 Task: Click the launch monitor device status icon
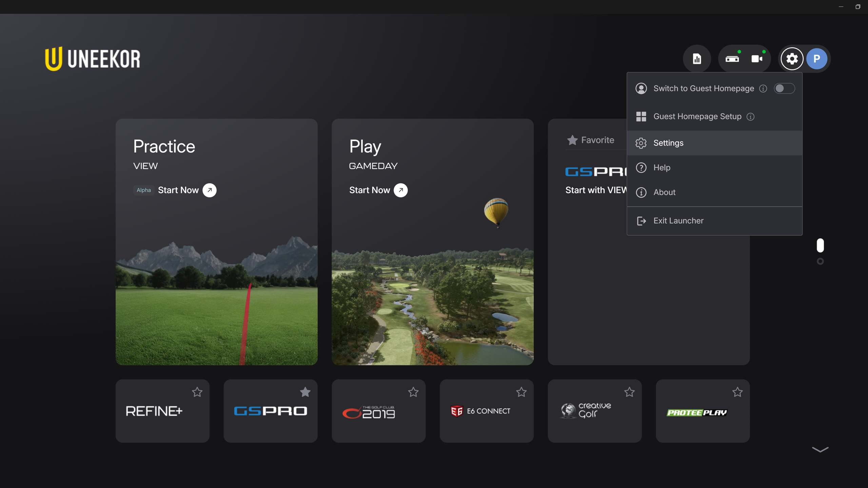pos(732,59)
